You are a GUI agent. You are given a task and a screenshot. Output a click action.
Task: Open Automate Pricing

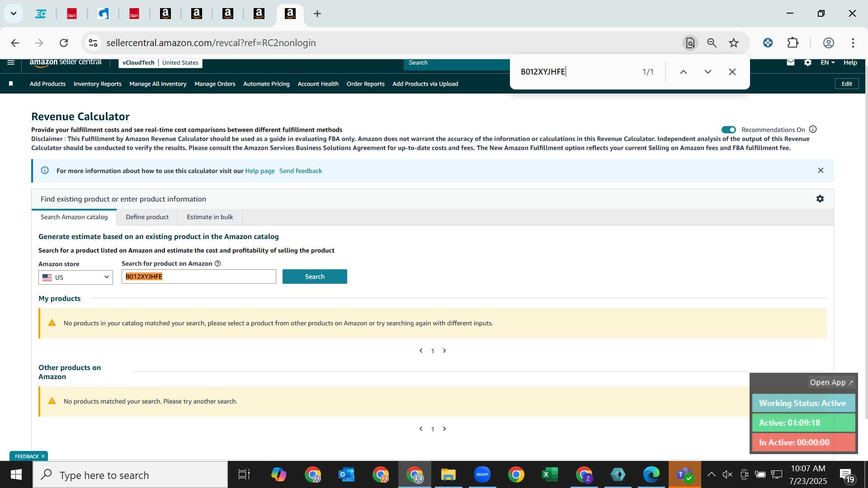click(266, 84)
